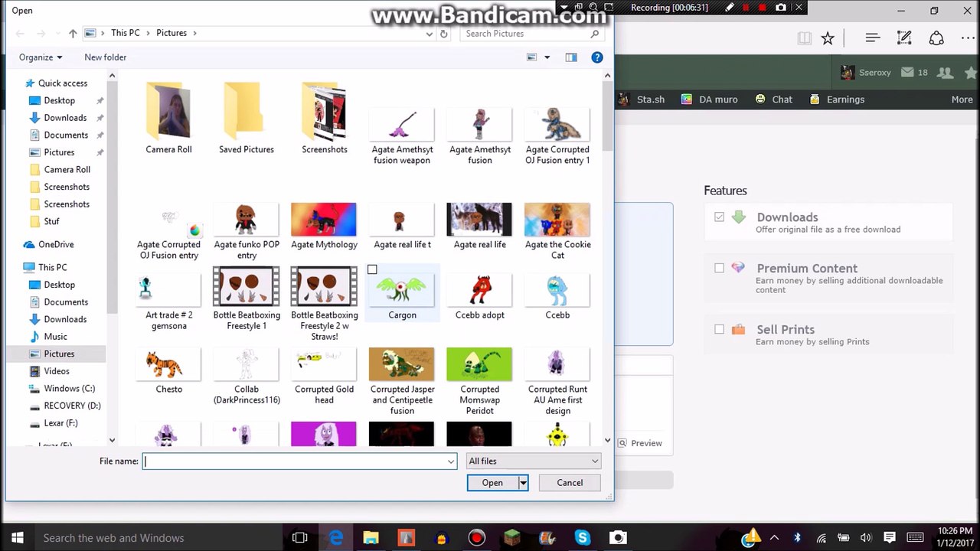
Task: Change the file view layout icon
Action: click(532, 57)
